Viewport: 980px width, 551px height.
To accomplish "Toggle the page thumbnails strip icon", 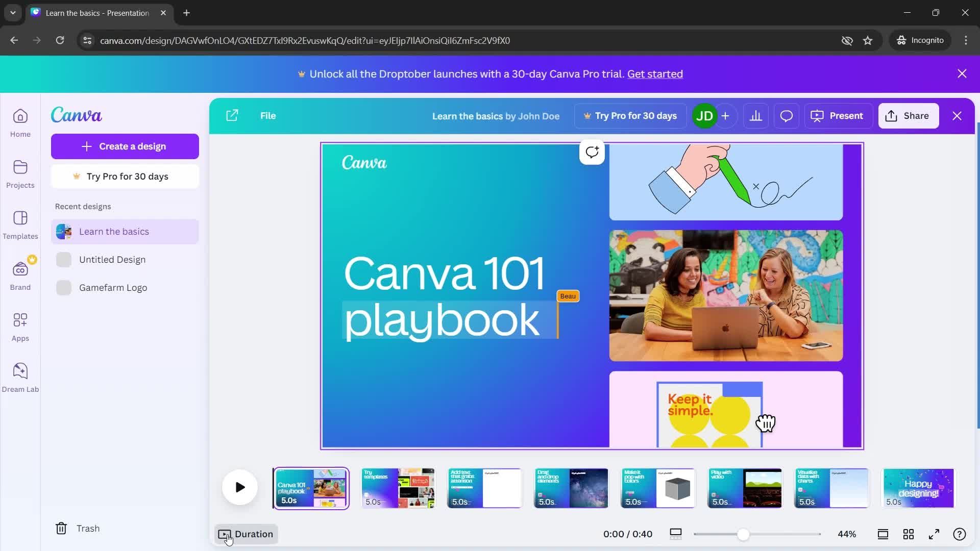I will [676, 534].
